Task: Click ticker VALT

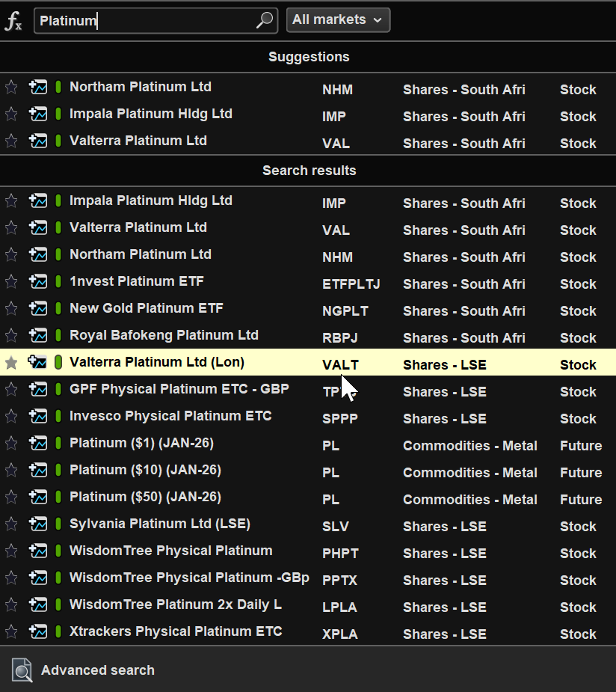Action: (x=340, y=365)
